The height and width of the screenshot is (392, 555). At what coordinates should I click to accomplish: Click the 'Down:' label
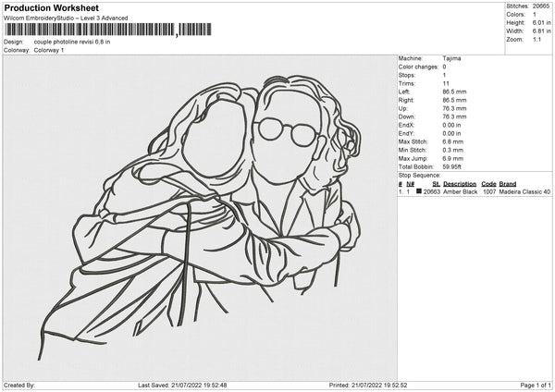pyautogui.click(x=406, y=116)
